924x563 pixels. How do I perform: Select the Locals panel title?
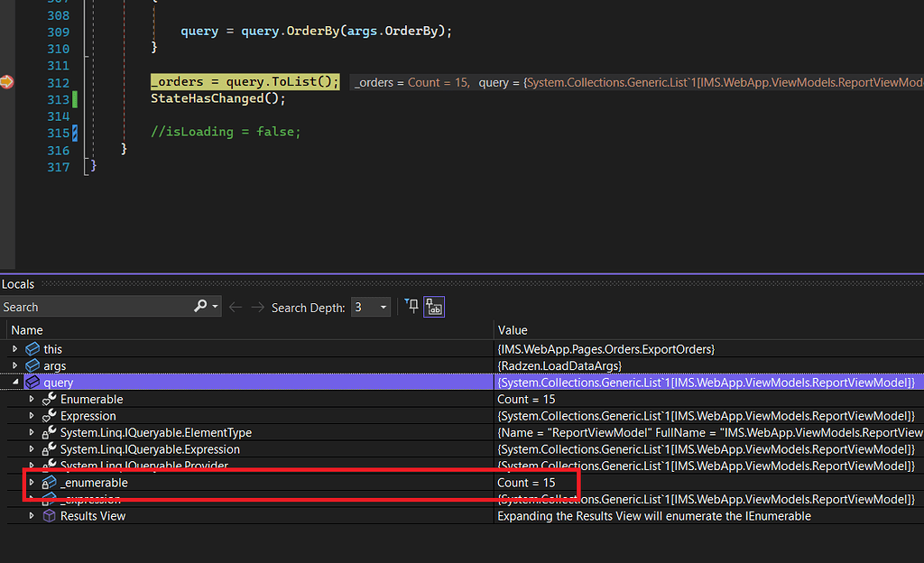pyautogui.click(x=18, y=283)
